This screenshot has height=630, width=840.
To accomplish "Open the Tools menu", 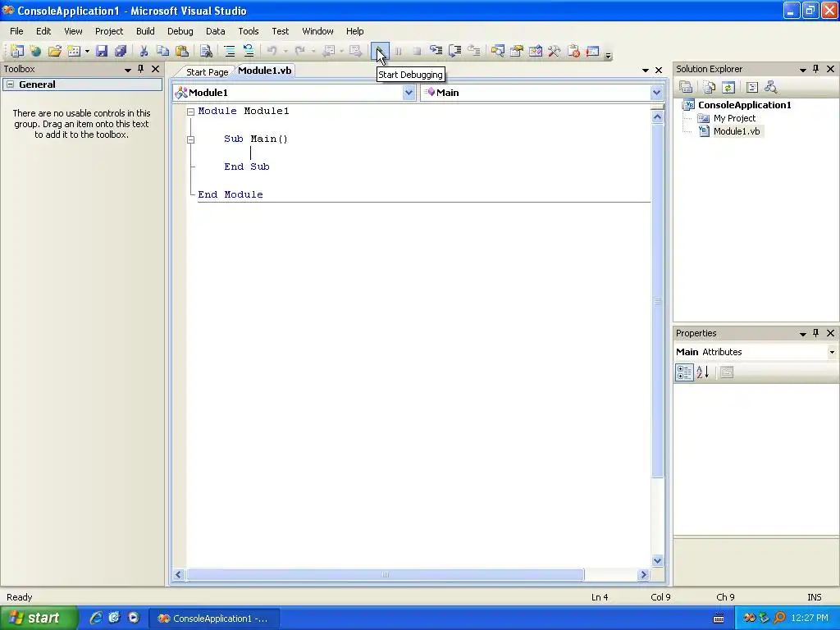I will [x=249, y=31].
